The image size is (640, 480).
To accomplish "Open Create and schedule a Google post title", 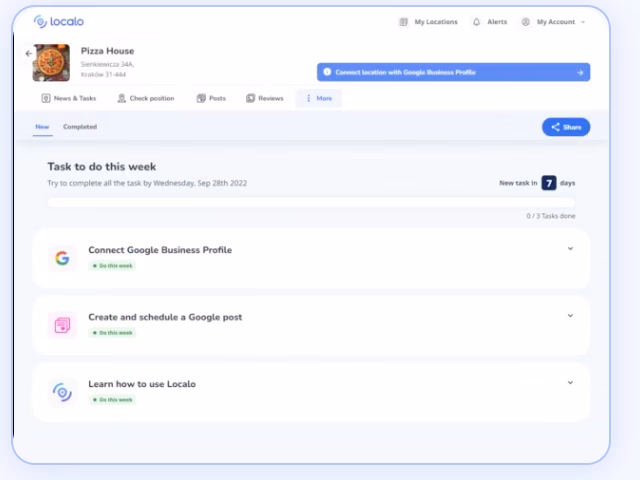I will tap(165, 317).
